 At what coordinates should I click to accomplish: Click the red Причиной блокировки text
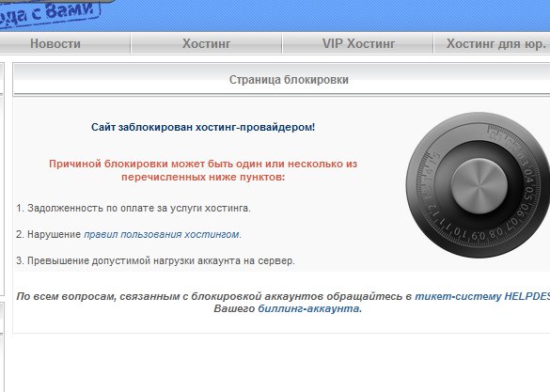click(x=203, y=170)
